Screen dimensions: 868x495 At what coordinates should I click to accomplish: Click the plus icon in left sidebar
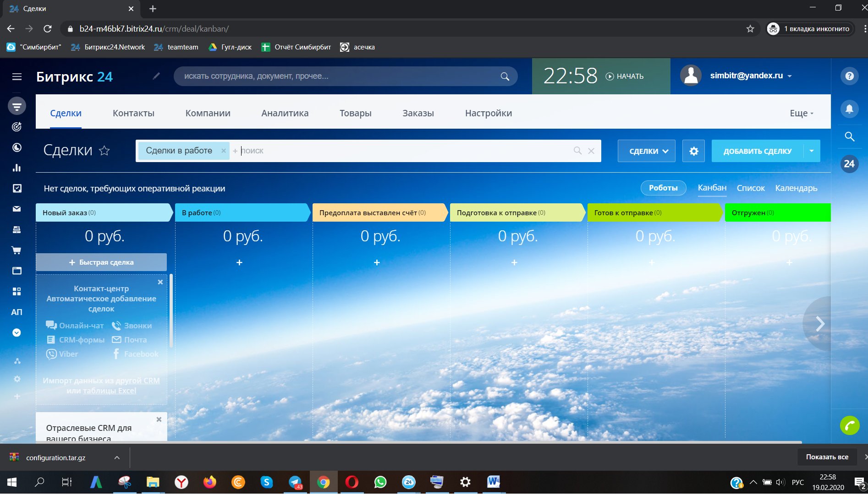click(17, 397)
